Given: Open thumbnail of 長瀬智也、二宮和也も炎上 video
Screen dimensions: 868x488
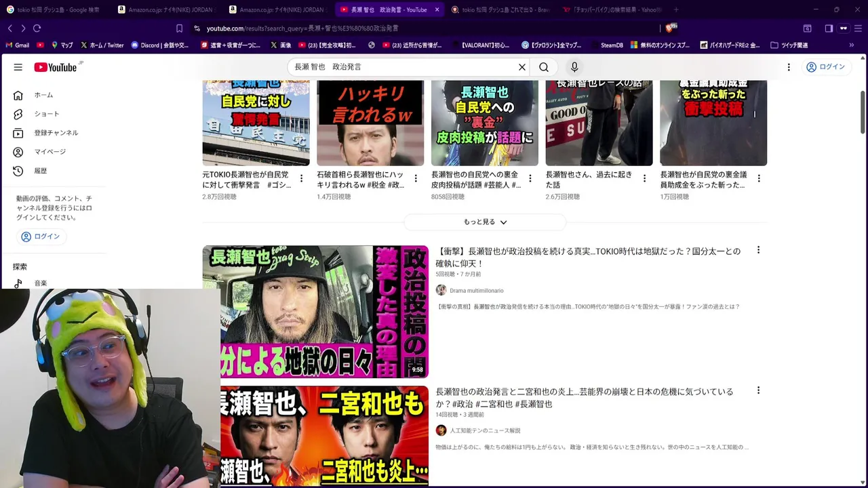Looking at the screenshot, I should [x=324, y=436].
